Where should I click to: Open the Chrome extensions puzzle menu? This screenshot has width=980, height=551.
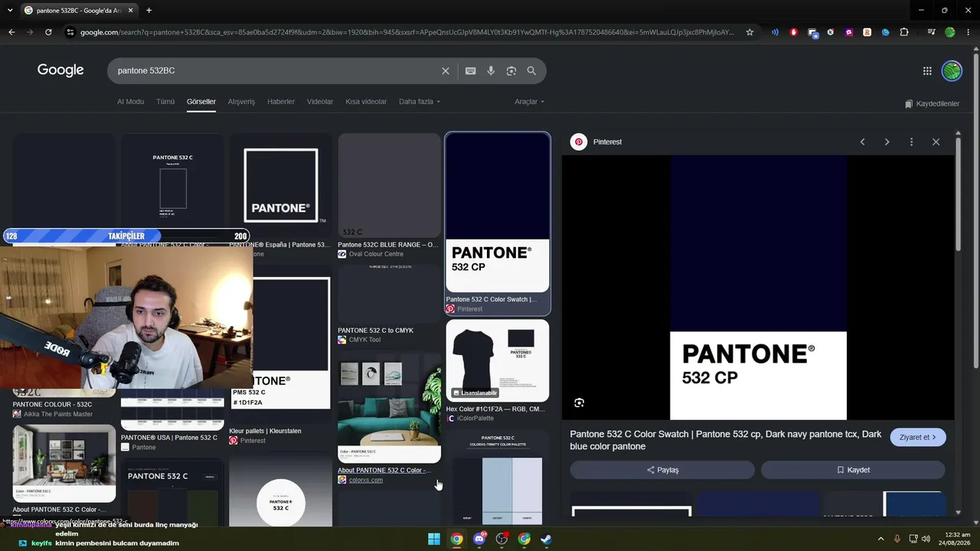coord(904,32)
